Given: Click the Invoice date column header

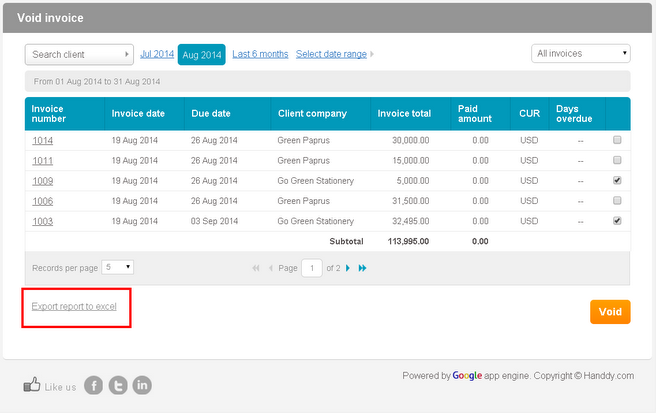Looking at the screenshot, I should pyautogui.click(x=144, y=114).
